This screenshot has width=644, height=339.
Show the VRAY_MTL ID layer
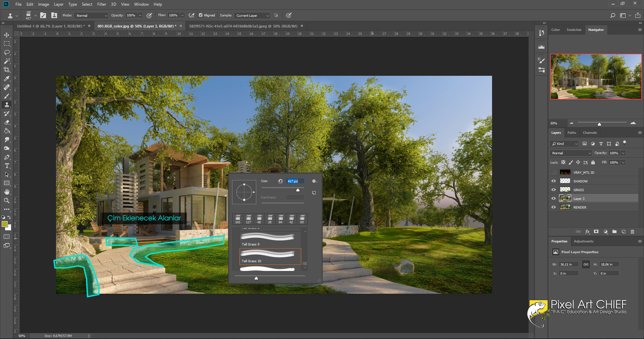(x=553, y=172)
